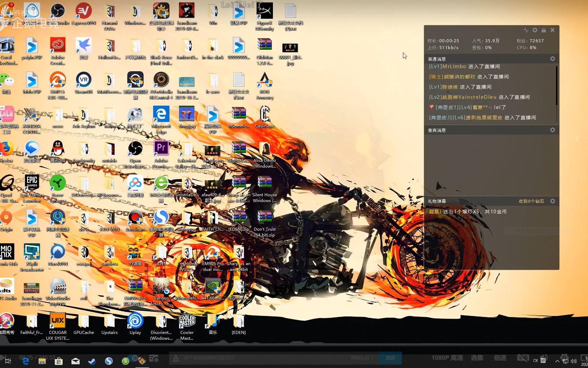Viewport: 588px width, 368px height.
Task: Open the GPUCache folder
Action: pyautogui.click(x=84, y=323)
